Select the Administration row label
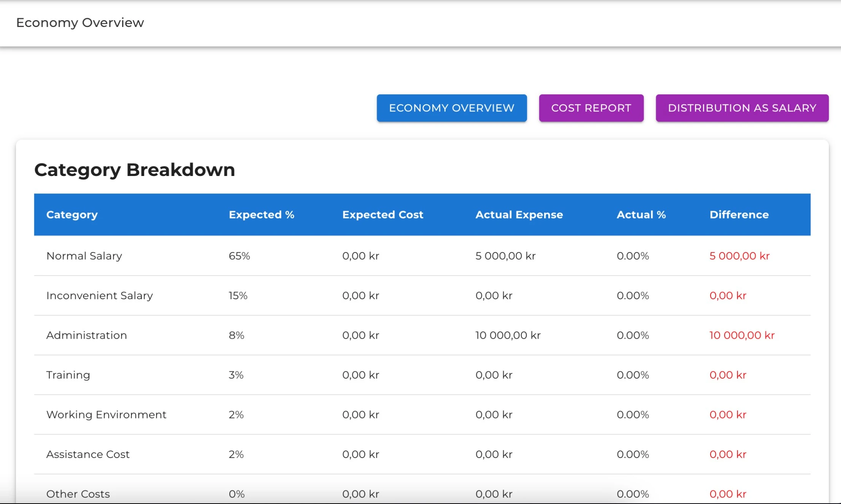841x504 pixels. [87, 335]
